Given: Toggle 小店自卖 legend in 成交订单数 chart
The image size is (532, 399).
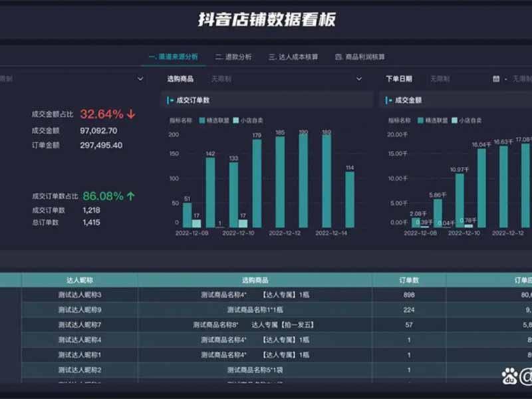Looking at the screenshot, I should 248,120.
